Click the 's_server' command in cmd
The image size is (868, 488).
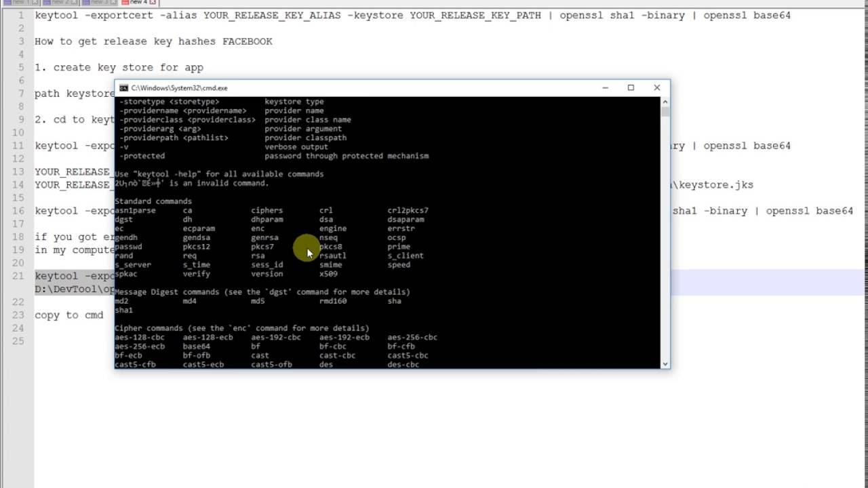133,264
